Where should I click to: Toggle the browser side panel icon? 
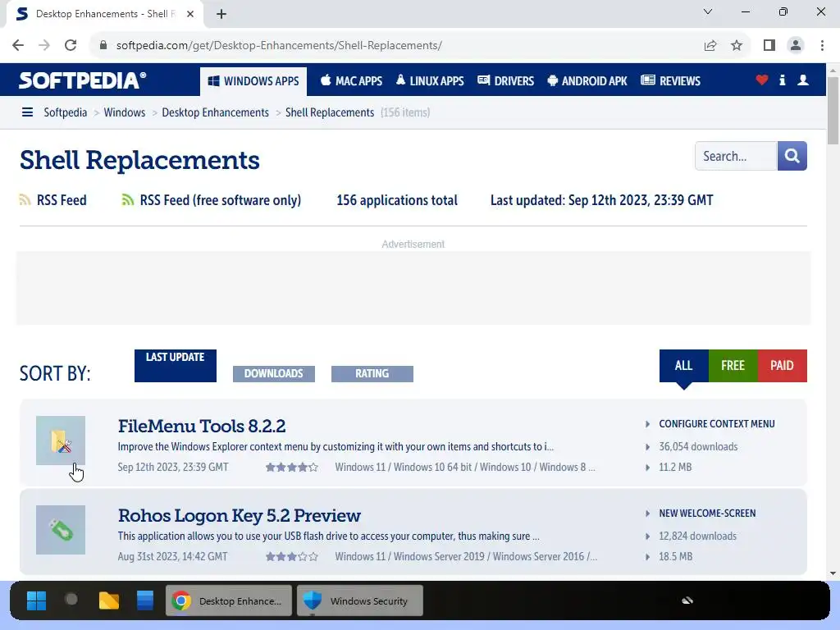769,45
